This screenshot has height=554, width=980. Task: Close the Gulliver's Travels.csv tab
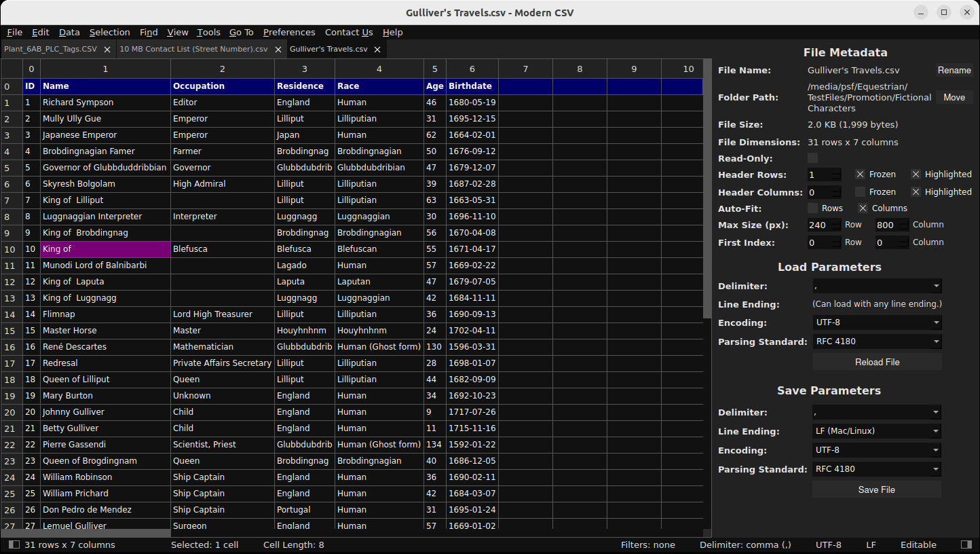(378, 50)
